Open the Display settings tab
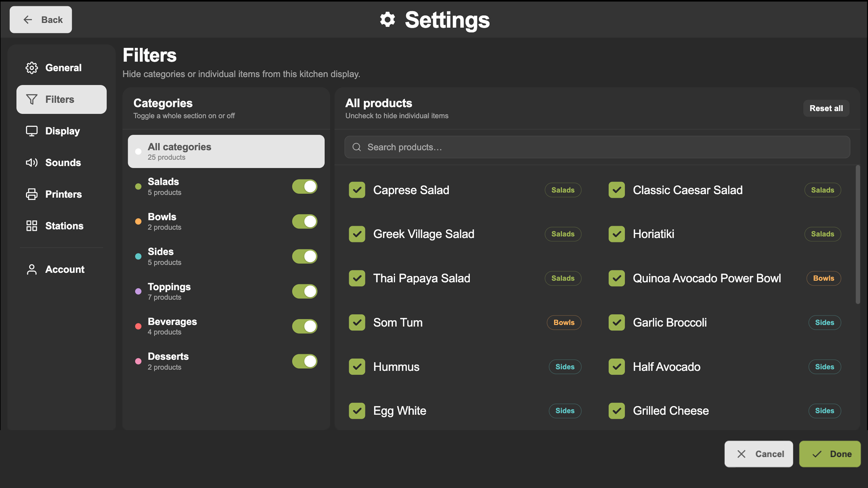The width and height of the screenshot is (868, 488). (62, 131)
